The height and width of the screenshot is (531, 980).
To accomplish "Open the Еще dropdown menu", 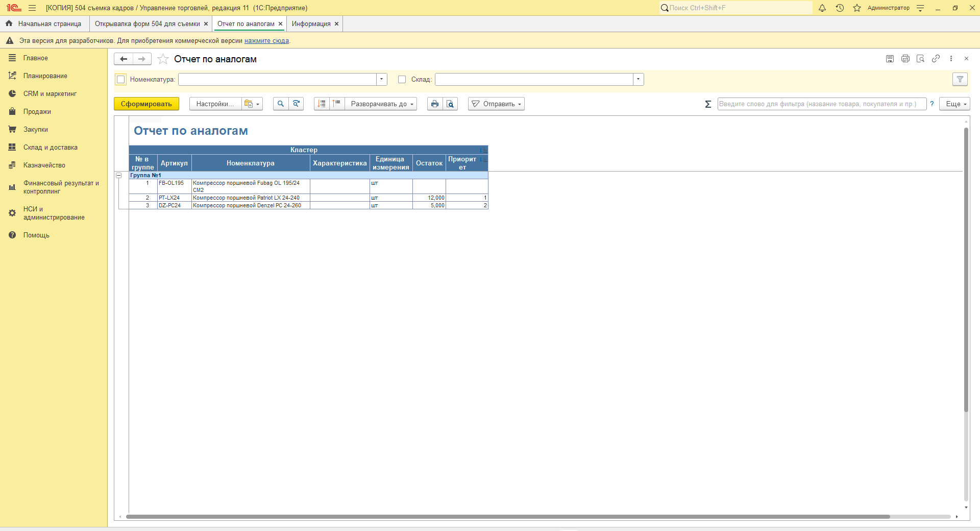I will tap(955, 104).
